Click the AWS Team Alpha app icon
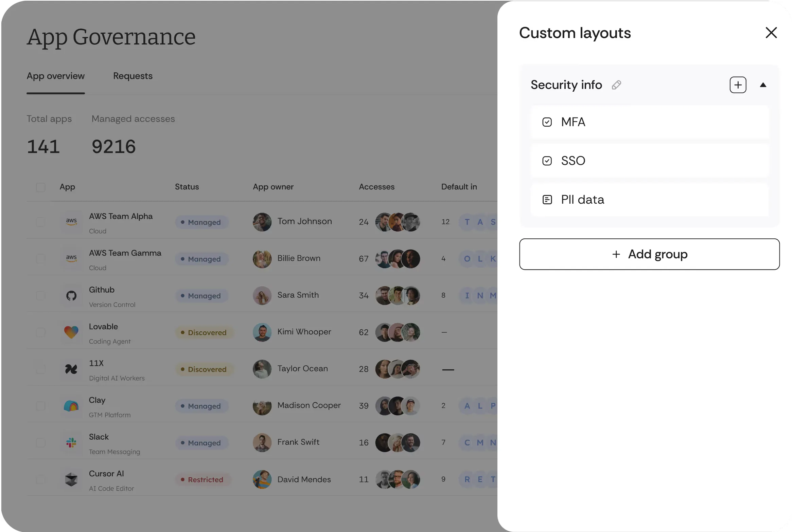Image resolution: width=792 pixels, height=532 pixels. pyautogui.click(x=71, y=222)
